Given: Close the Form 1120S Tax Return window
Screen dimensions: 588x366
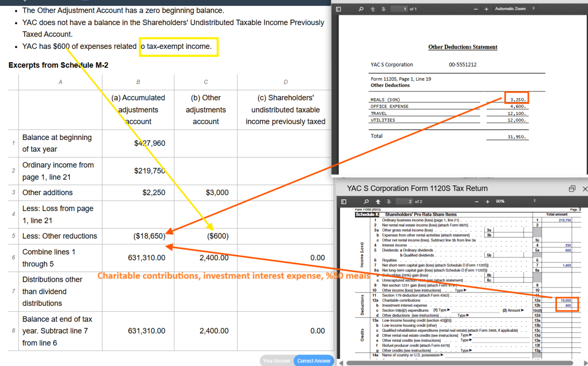Looking at the screenshot, I should click(x=585, y=189).
